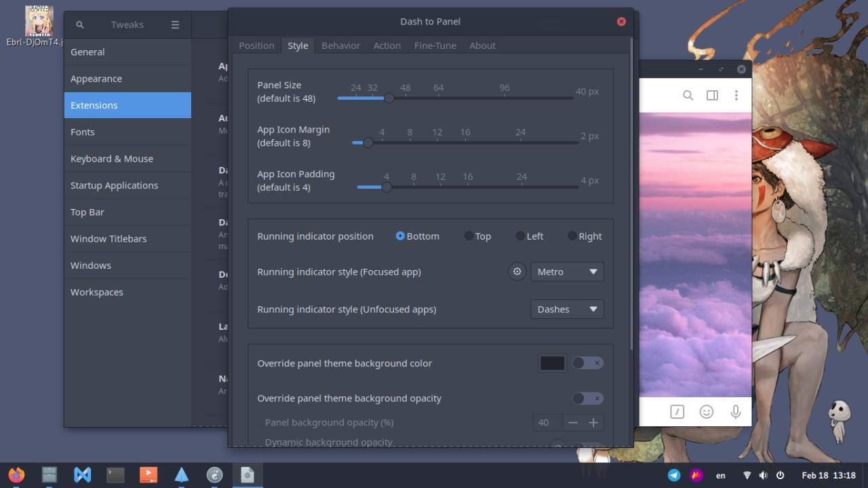Select Workspaces in Tweaks sidebar
This screenshot has width=868, height=488.
[x=127, y=292]
